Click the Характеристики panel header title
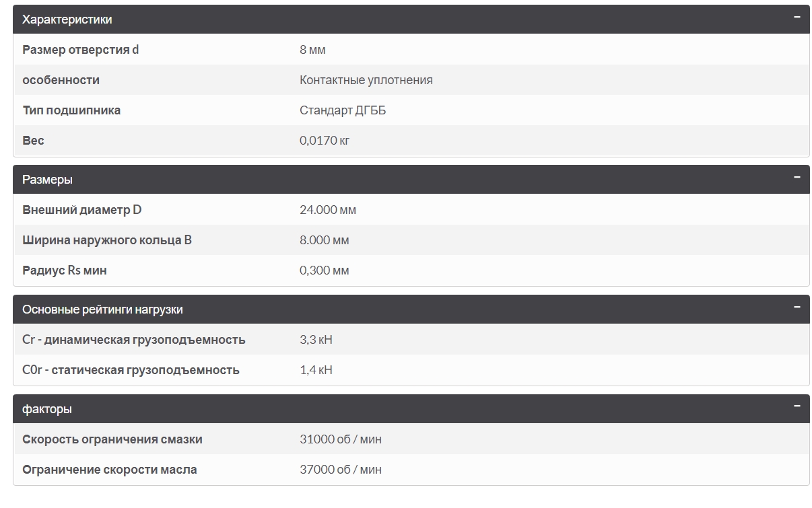This screenshot has height=508, width=812. (67, 20)
